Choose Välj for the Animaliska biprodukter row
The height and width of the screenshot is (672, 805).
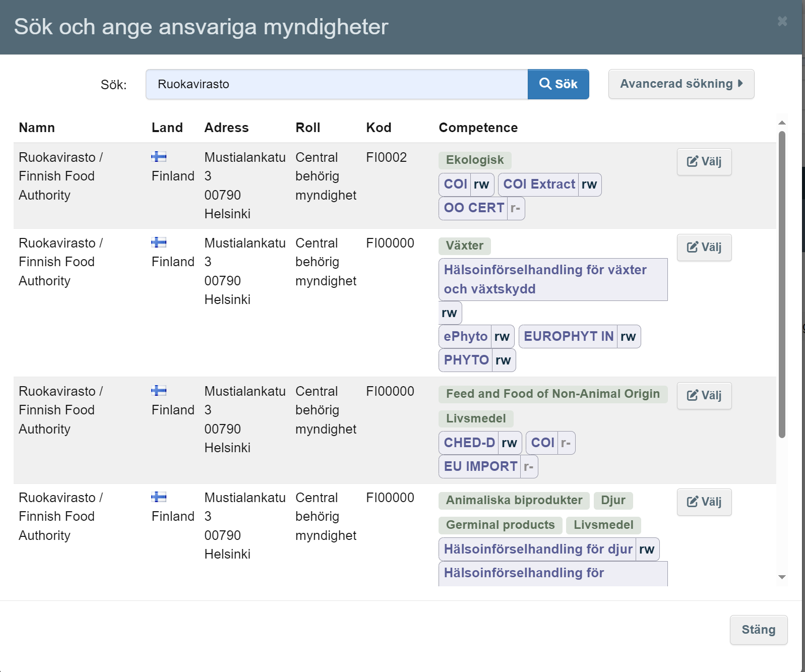(704, 502)
